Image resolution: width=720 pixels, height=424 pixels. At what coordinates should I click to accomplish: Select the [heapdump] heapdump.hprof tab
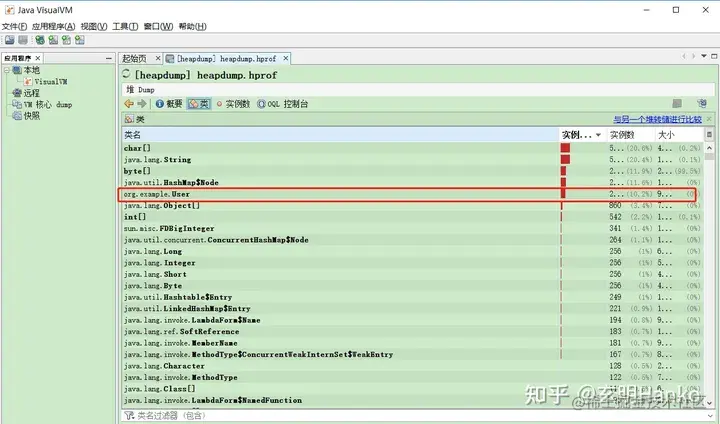pos(227,58)
